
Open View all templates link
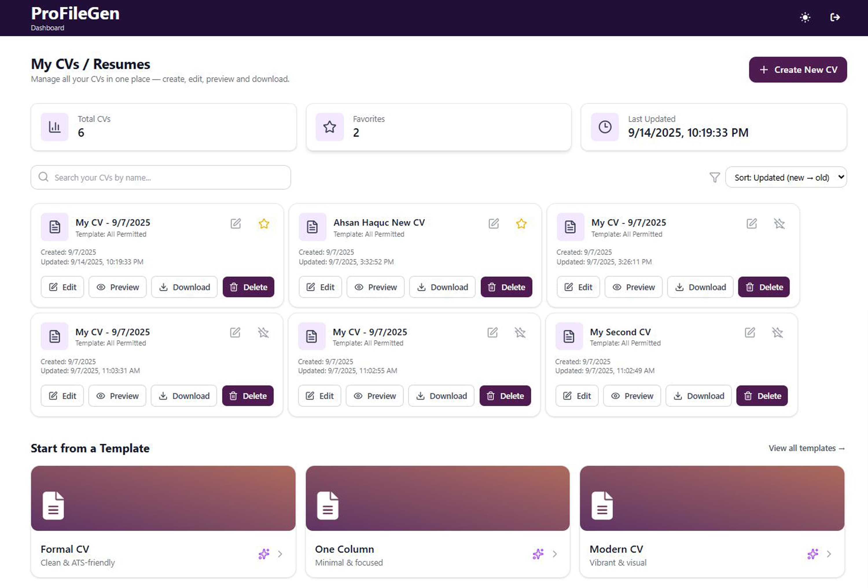(x=806, y=448)
